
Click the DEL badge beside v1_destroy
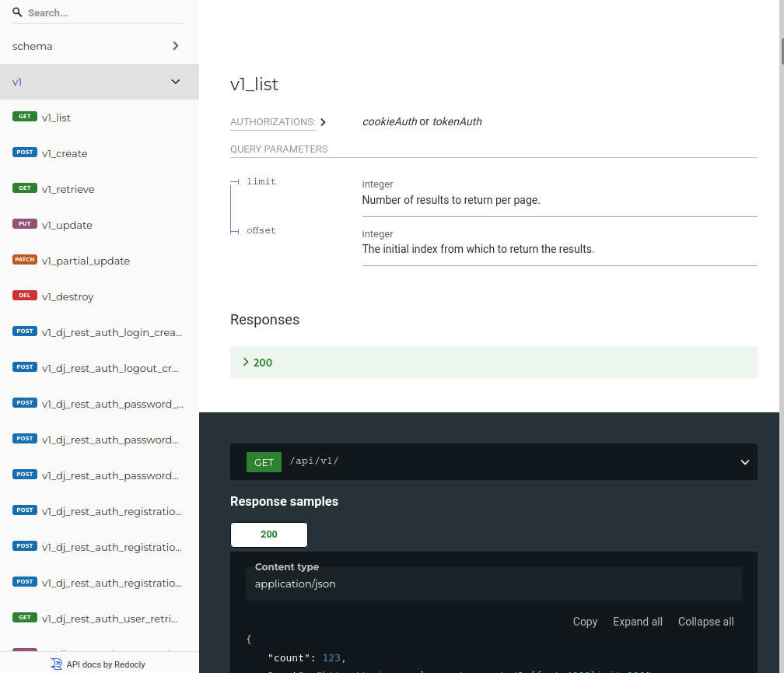click(25, 296)
